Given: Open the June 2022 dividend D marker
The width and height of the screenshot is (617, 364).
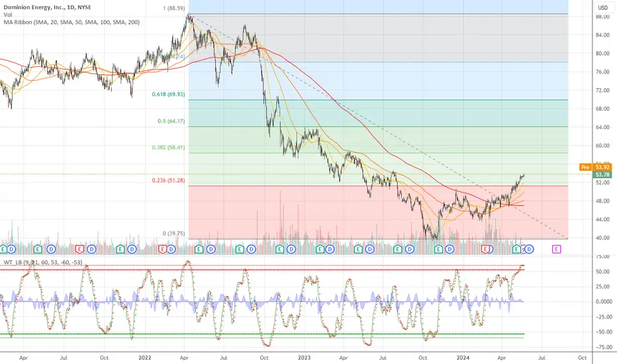Looking at the screenshot, I should point(211,249).
